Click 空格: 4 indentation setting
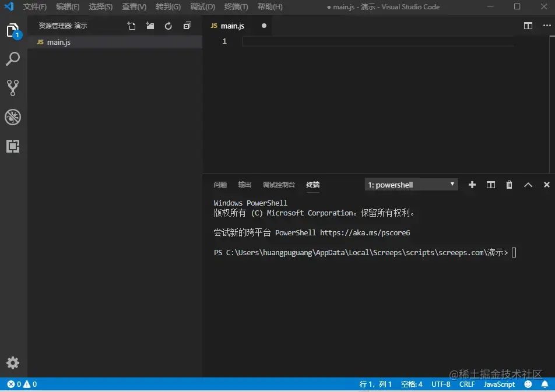The image size is (555, 392). (x=412, y=384)
